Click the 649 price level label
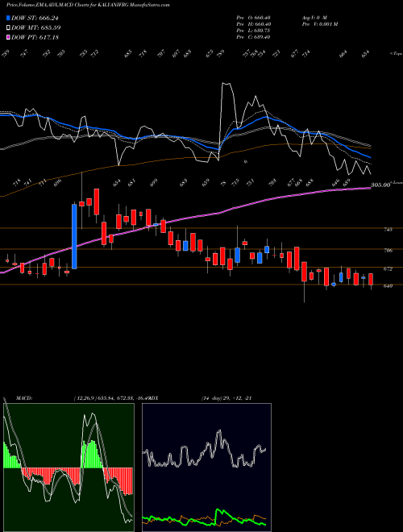The width and height of the screenshot is (403, 532). tap(388, 285)
